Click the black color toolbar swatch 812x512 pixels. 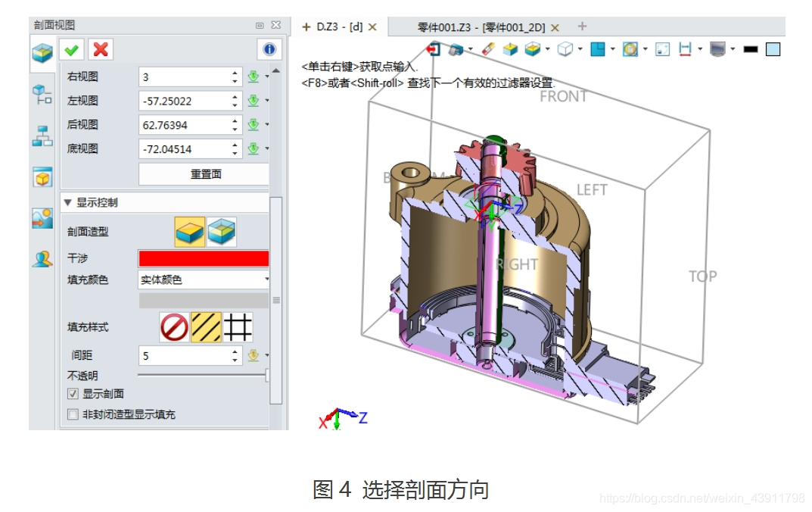click(751, 50)
